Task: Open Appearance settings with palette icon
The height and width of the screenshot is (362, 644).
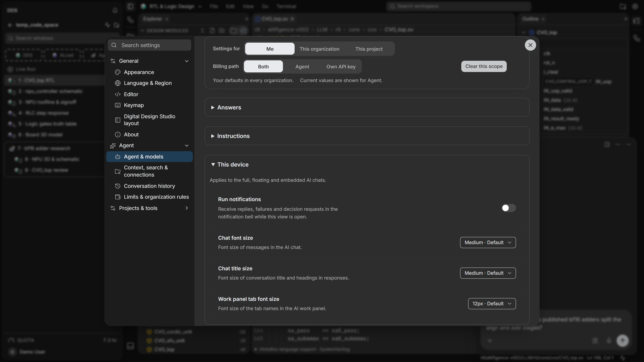Action: 118,72
